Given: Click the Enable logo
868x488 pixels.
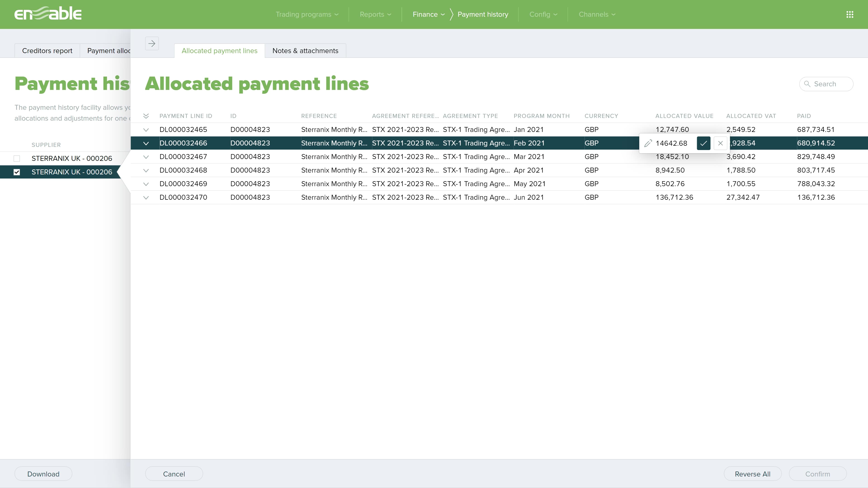Looking at the screenshot, I should point(48,14).
